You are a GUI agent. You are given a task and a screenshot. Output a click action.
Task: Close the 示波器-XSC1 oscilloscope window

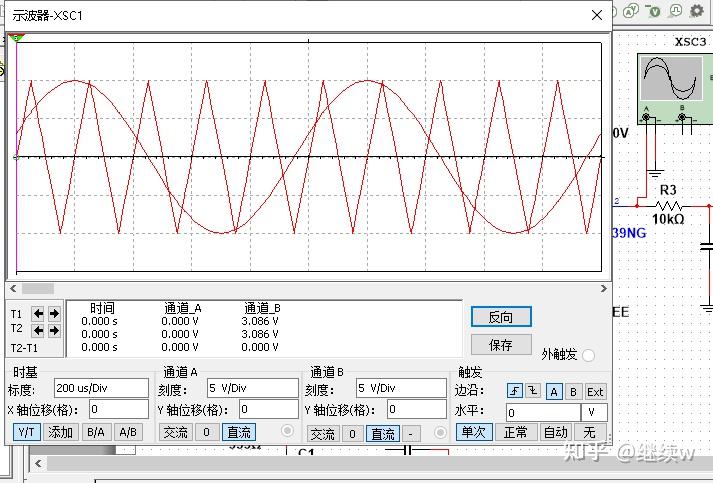(597, 15)
